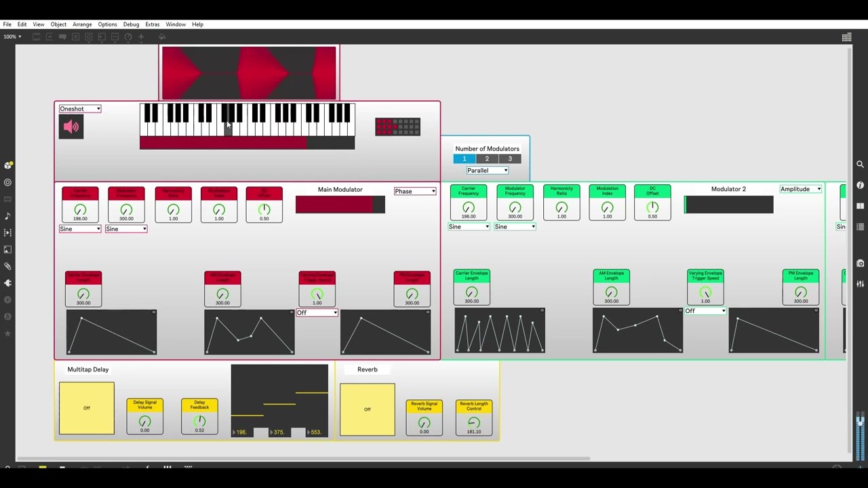Open the camera snapshots icon in right sidebar

point(860,263)
